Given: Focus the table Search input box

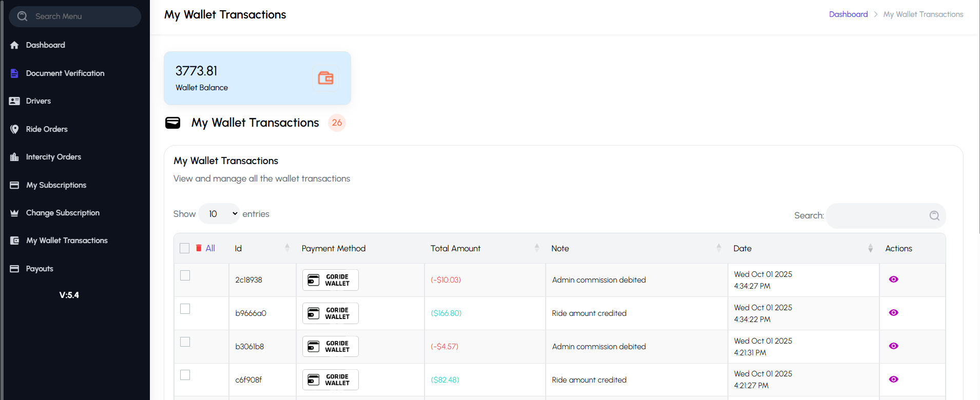Looking at the screenshot, I should point(878,216).
